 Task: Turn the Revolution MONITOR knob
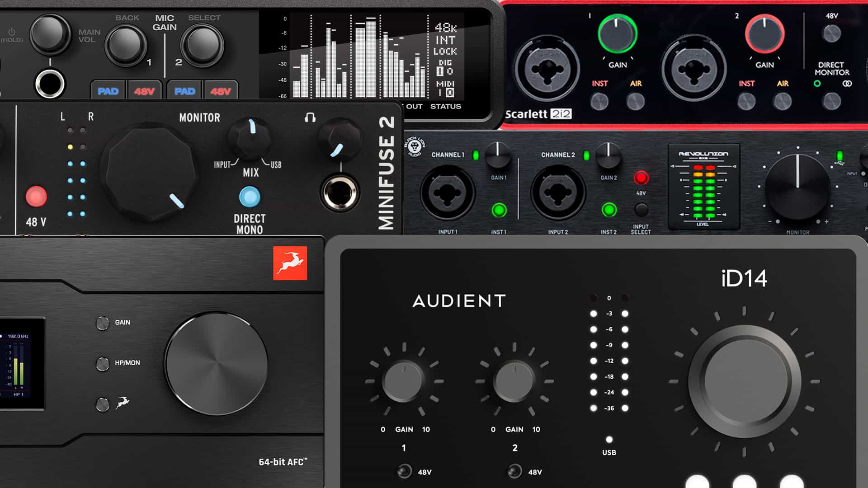797,187
